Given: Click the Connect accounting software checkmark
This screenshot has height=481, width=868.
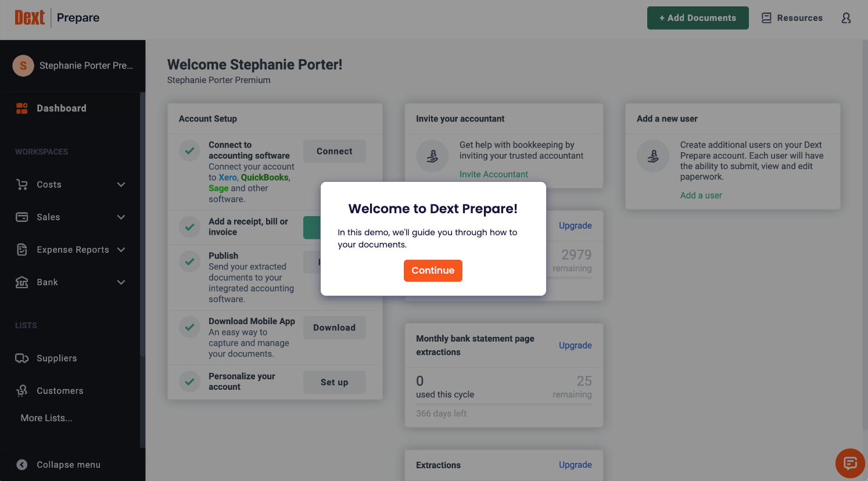Looking at the screenshot, I should [x=189, y=151].
